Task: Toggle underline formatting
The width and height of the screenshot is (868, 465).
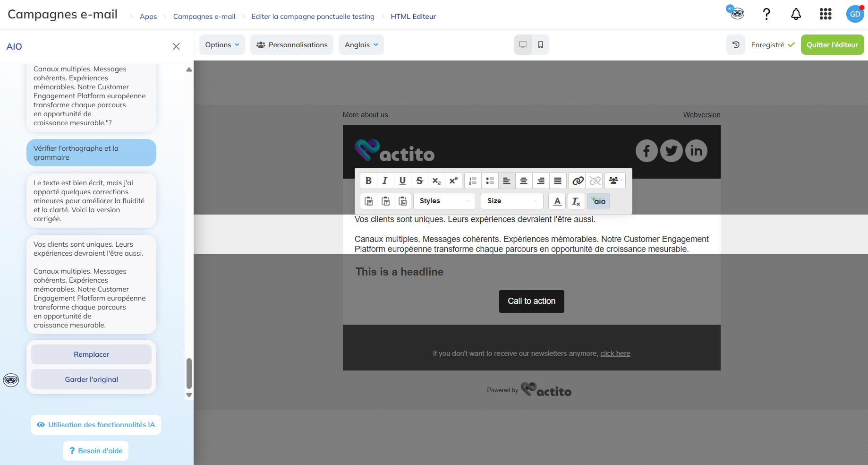Action: pos(402,181)
